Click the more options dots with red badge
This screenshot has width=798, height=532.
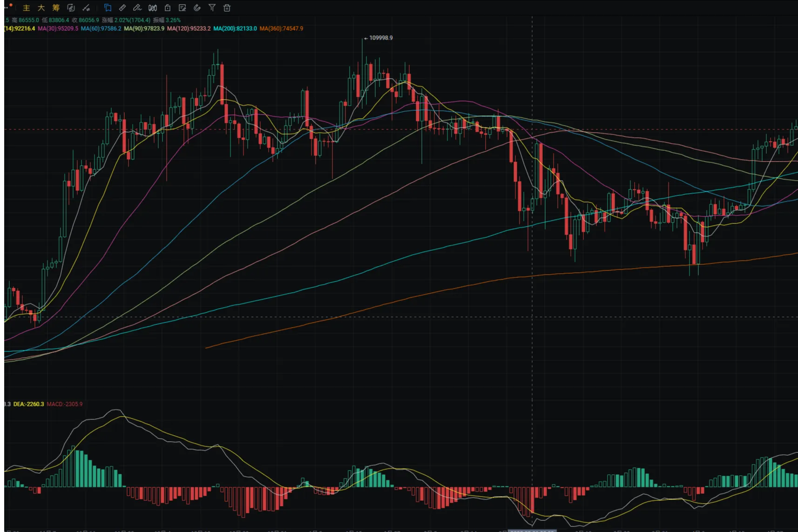(x=8, y=7)
